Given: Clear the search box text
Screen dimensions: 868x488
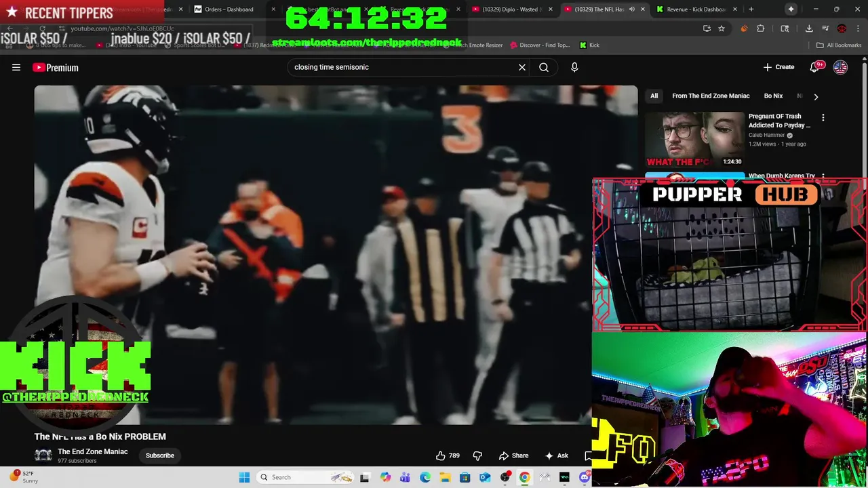Looking at the screenshot, I should pos(522,67).
